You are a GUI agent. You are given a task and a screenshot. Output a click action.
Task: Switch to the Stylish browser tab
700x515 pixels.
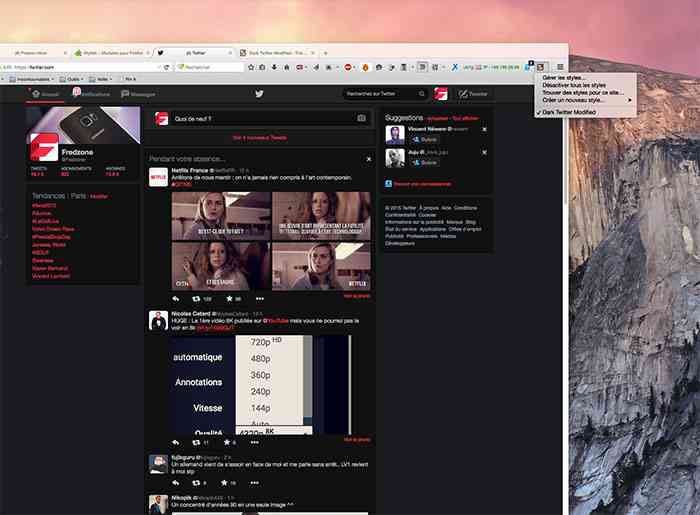coord(111,53)
